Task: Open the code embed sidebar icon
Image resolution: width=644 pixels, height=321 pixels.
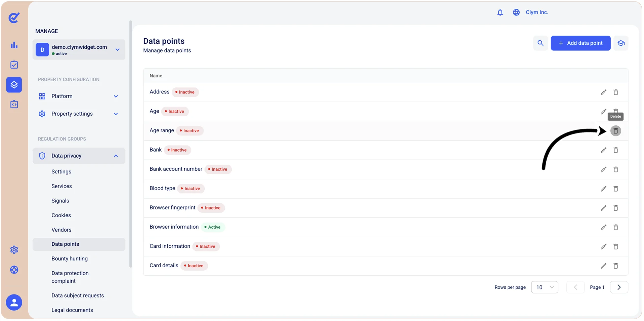Action: click(14, 105)
